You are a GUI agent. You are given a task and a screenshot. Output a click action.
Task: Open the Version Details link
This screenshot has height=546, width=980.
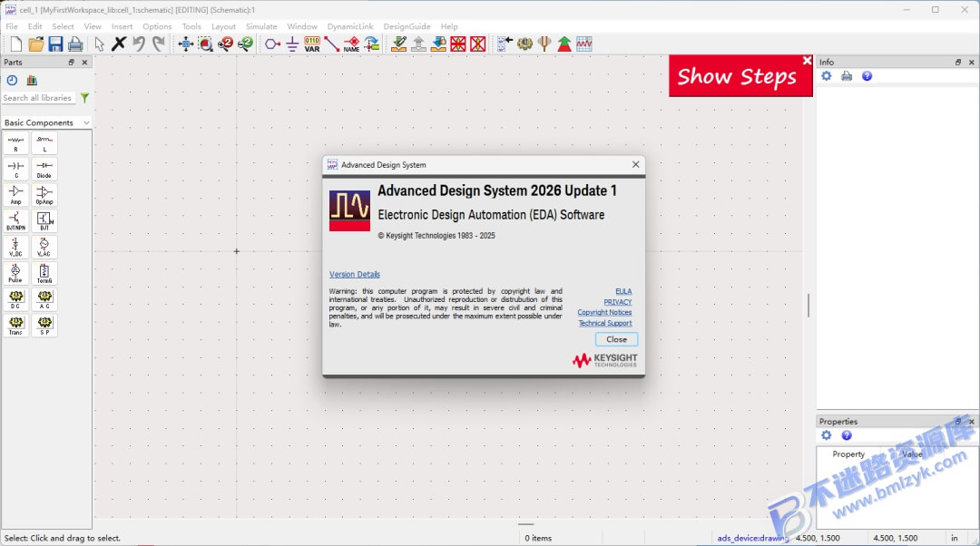[355, 274]
